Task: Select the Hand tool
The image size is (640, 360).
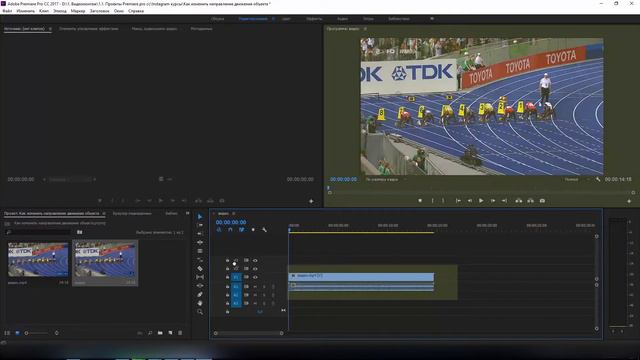Action: pos(200,303)
